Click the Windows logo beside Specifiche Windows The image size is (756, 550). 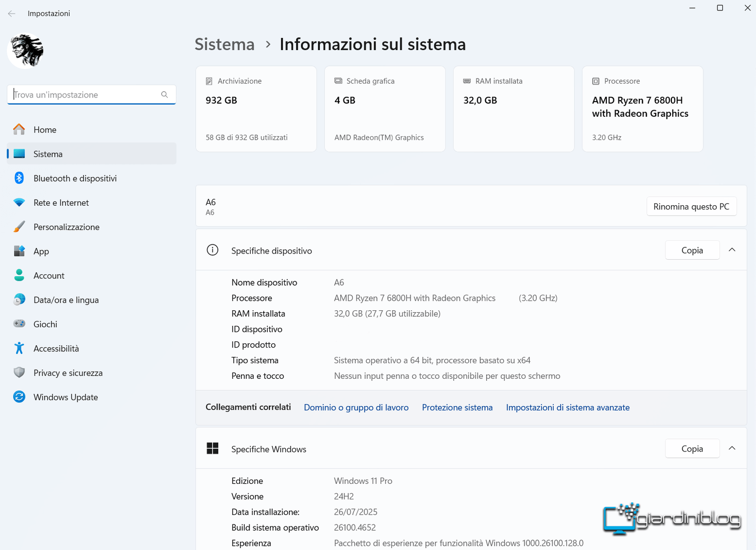pyautogui.click(x=213, y=448)
